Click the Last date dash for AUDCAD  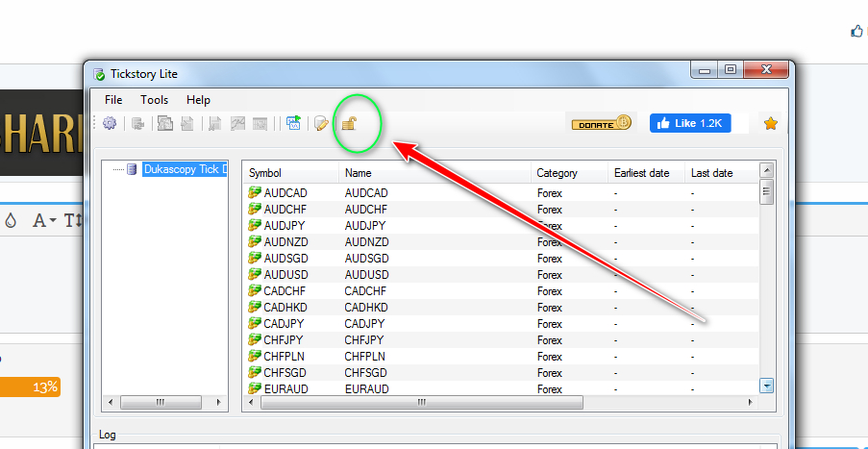[x=693, y=193]
